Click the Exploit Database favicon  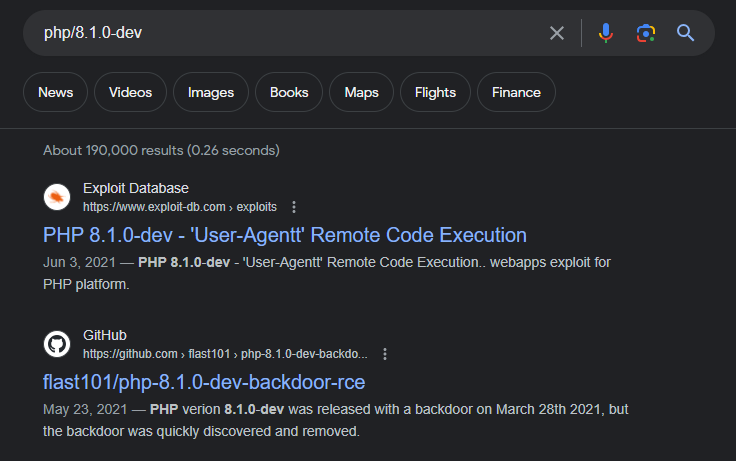coord(57,197)
